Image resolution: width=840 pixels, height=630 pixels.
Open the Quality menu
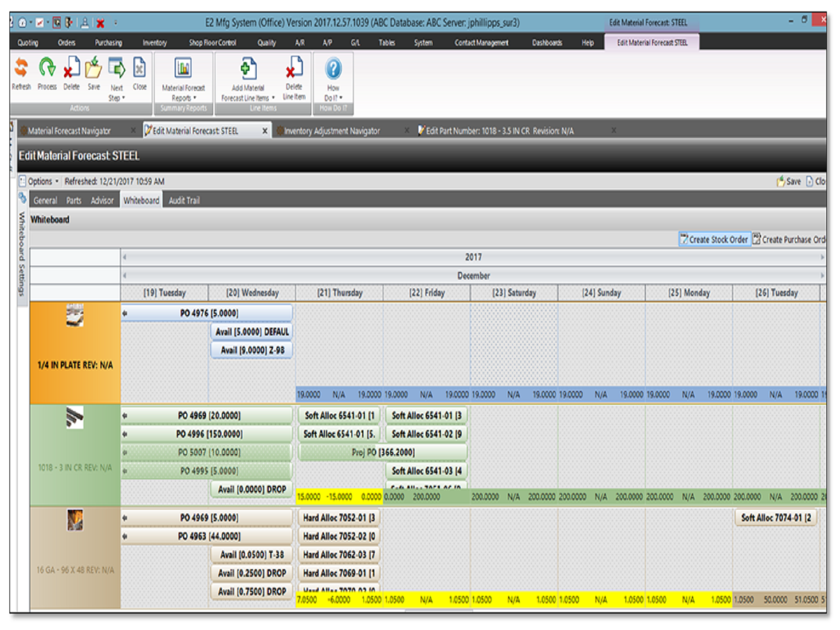click(267, 43)
